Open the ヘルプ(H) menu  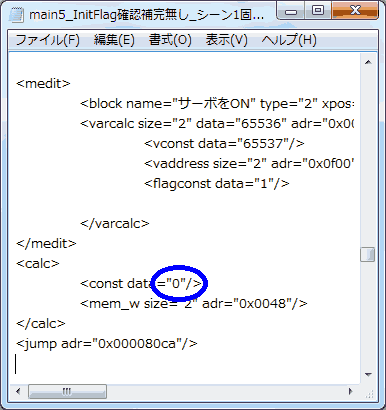[x=289, y=40]
